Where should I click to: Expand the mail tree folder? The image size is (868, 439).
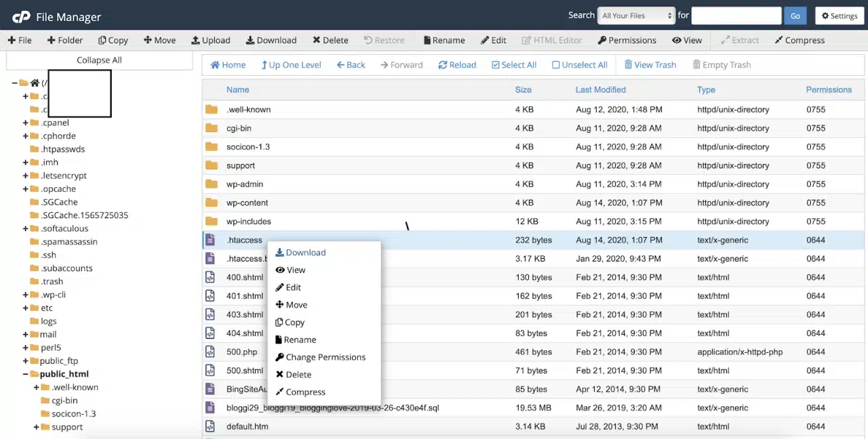pyautogui.click(x=26, y=334)
